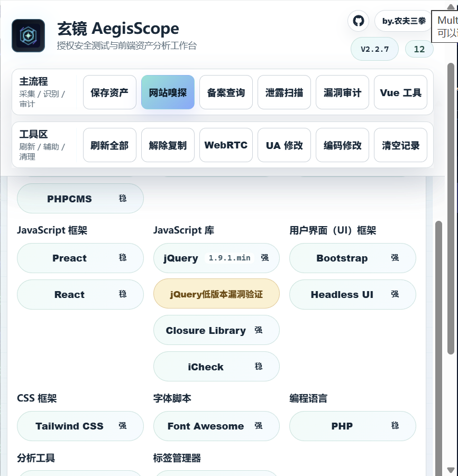Open the 编码修改 tool
The width and height of the screenshot is (458, 476).
[x=342, y=145]
